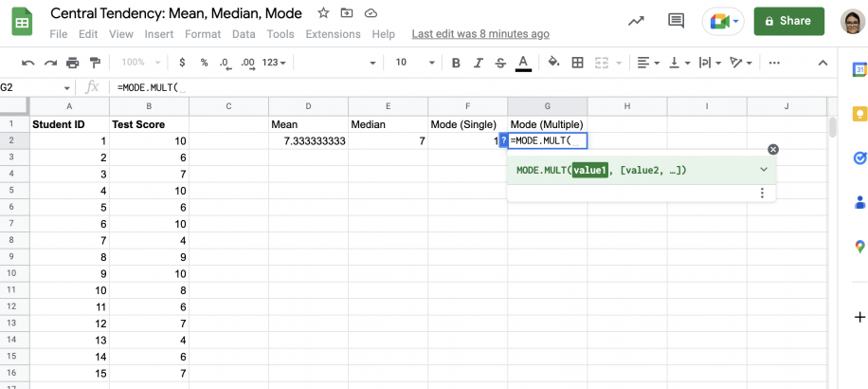Decrease decimal places
This screenshot has width=868, height=389.
pos(225,64)
